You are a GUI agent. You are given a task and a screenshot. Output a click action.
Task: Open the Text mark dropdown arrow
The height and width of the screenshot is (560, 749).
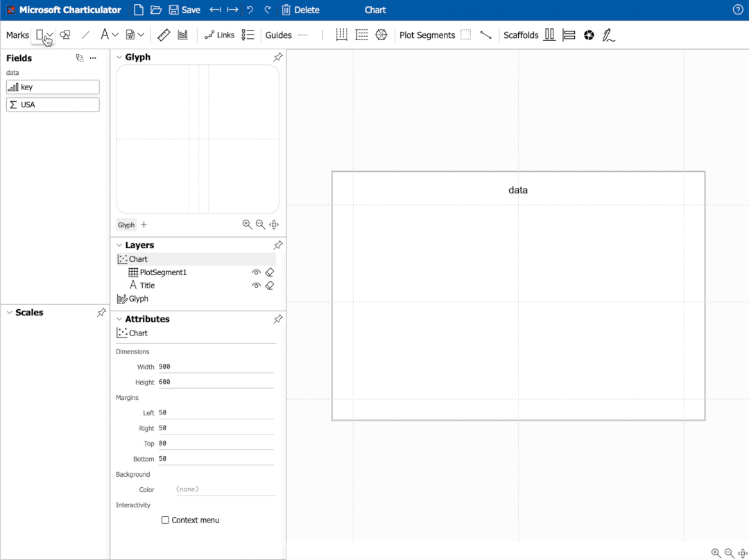pyautogui.click(x=115, y=35)
